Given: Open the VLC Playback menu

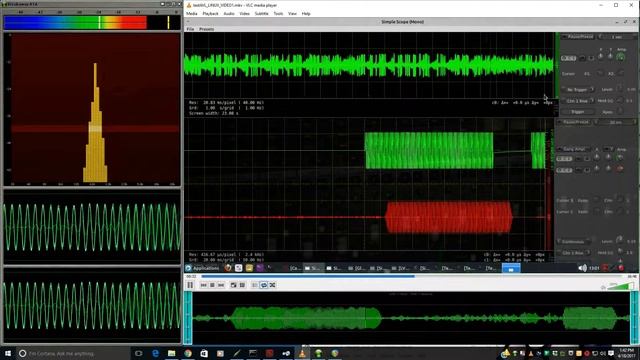Looking at the screenshot, I should pyautogui.click(x=210, y=13).
